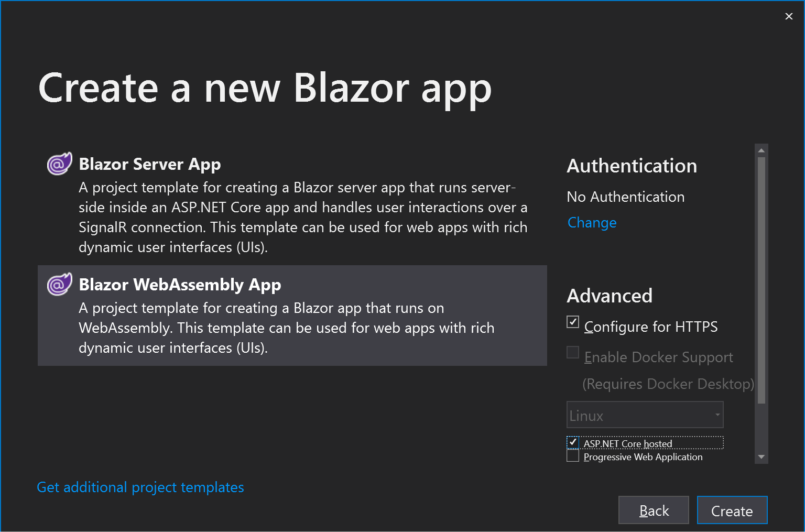Click the Create button
805x532 pixels.
(732, 510)
